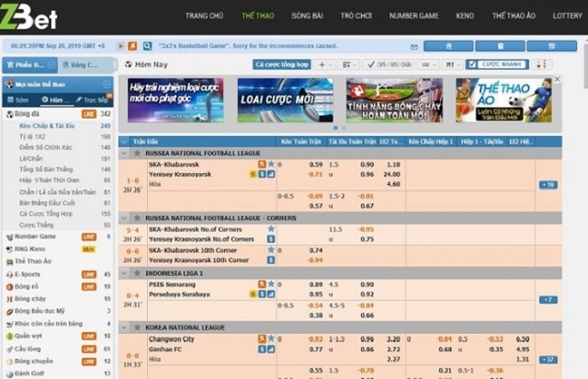This screenshot has height=379, width=588.
Task: Toggle the Cược Nhanh quick bet checkbox
Action: click(472, 64)
